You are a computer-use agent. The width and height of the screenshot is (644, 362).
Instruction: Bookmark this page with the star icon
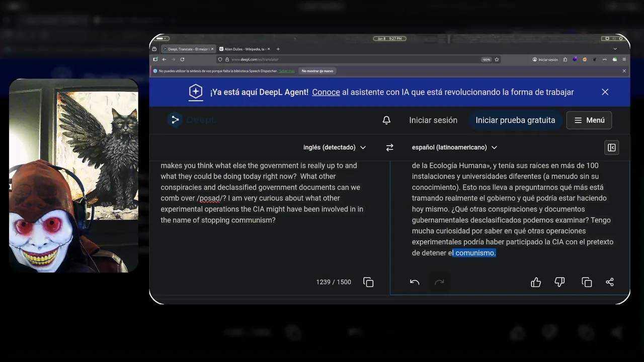pyautogui.click(x=497, y=59)
